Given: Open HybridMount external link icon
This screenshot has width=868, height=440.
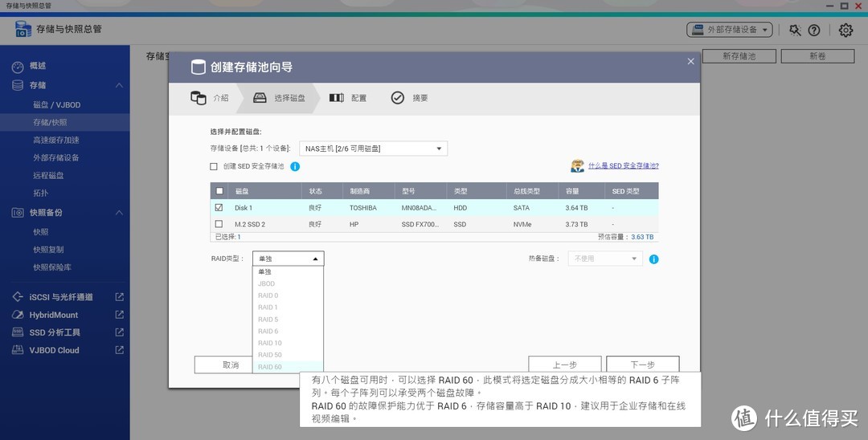Looking at the screenshot, I should tap(119, 315).
